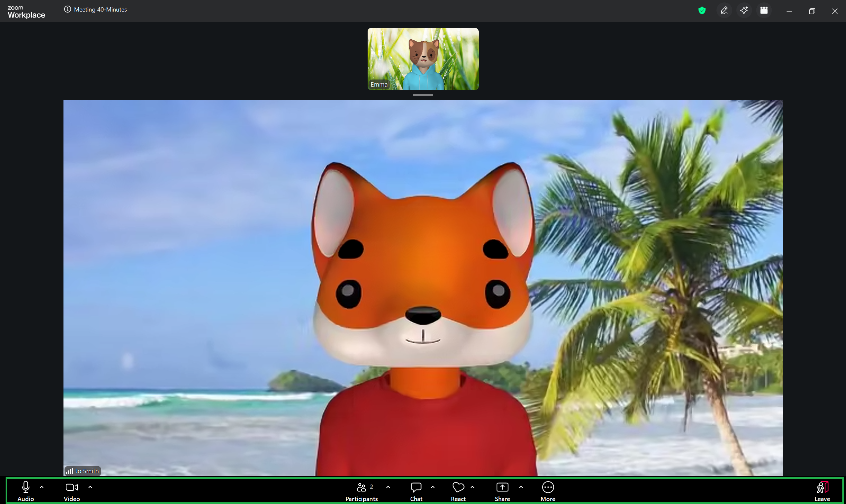Minimize the Zoom window
The height and width of the screenshot is (504, 846).
point(789,11)
